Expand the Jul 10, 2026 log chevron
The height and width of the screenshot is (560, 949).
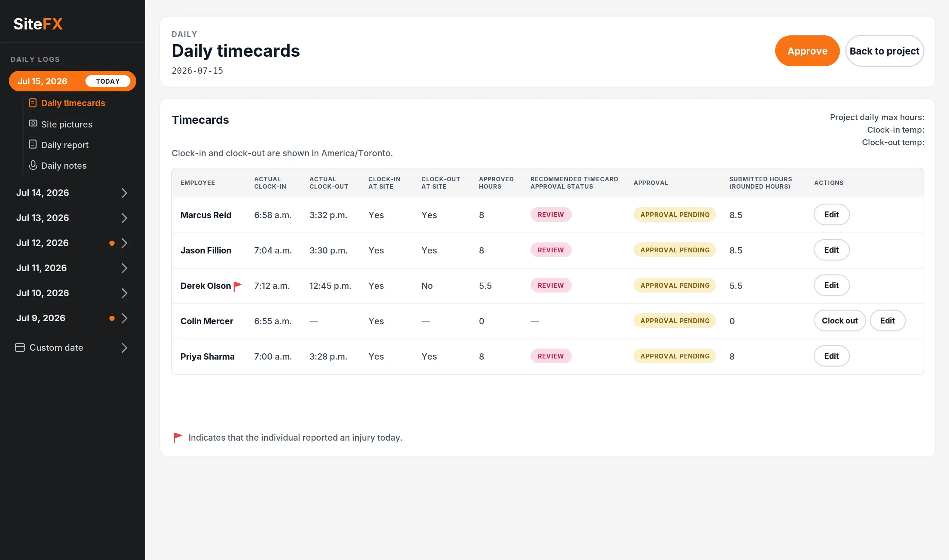coord(124,293)
